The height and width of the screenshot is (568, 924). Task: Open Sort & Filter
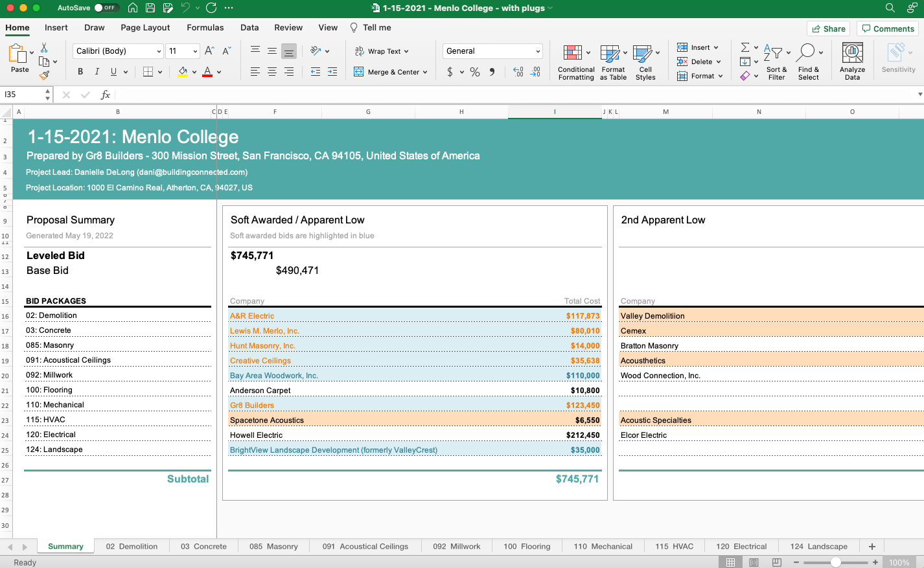[x=776, y=62]
